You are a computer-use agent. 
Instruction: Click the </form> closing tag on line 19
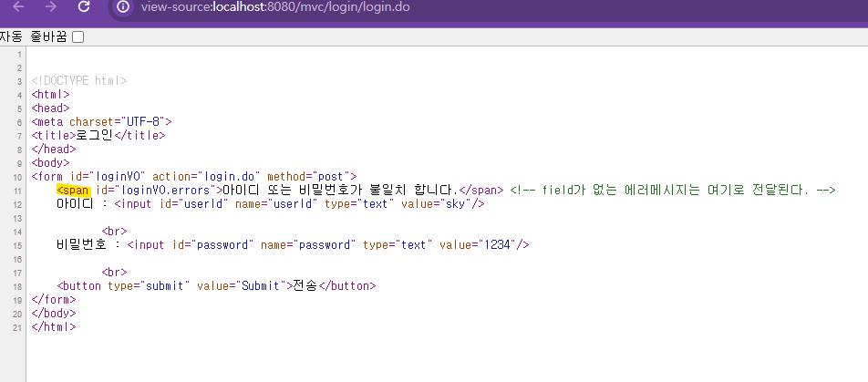click(x=54, y=300)
